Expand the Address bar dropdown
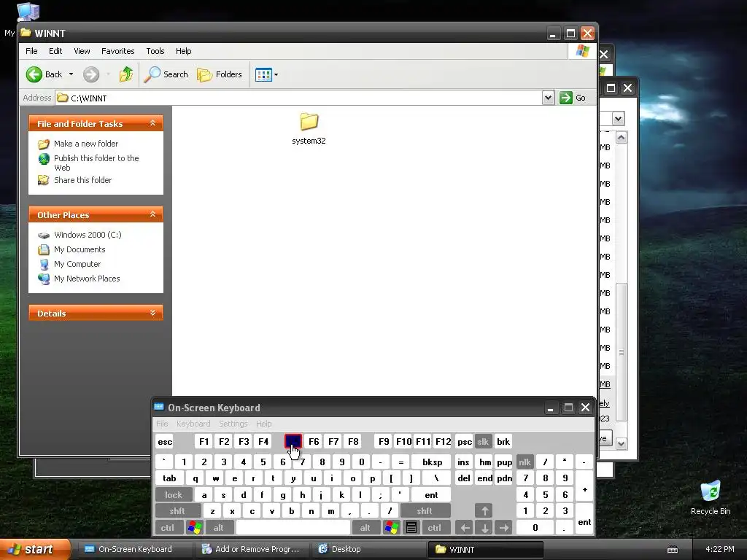The width and height of the screenshot is (747, 560). (548, 98)
